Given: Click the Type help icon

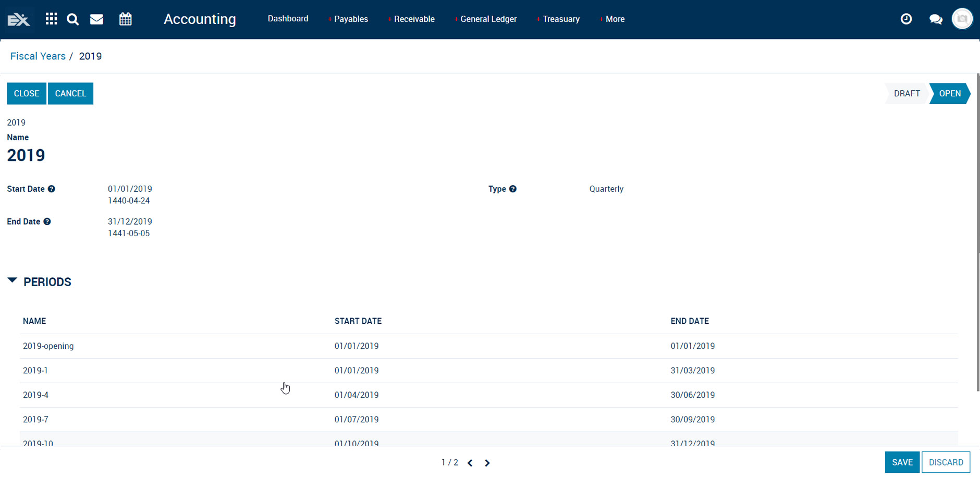Looking at the screenshot, I should [513, 189].
